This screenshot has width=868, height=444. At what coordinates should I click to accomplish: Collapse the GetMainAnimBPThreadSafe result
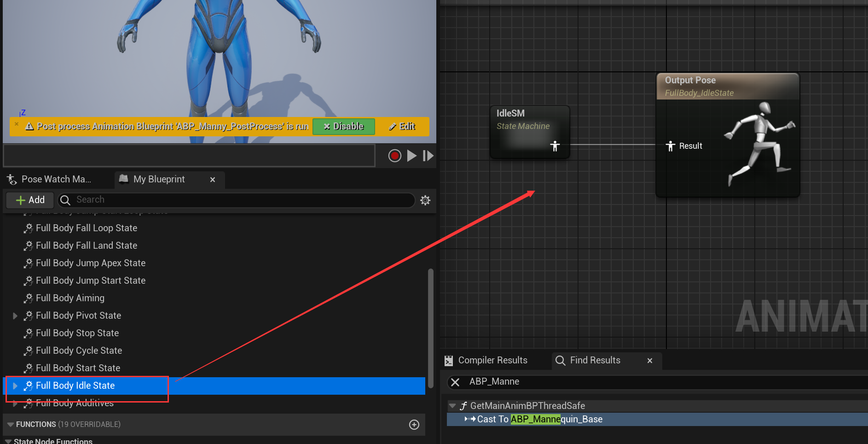452,406
